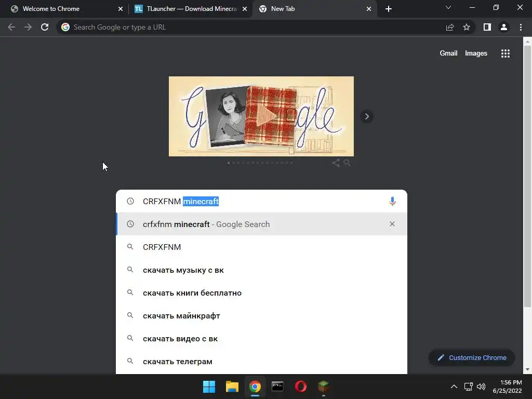Advance doodle with next arrow

367,116
